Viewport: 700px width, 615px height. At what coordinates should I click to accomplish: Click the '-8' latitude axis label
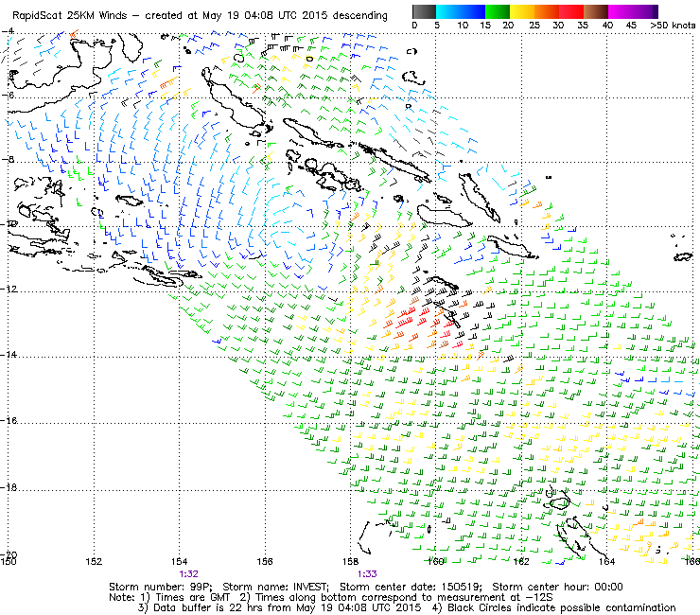pyautogui.click(x=8, y=160)
